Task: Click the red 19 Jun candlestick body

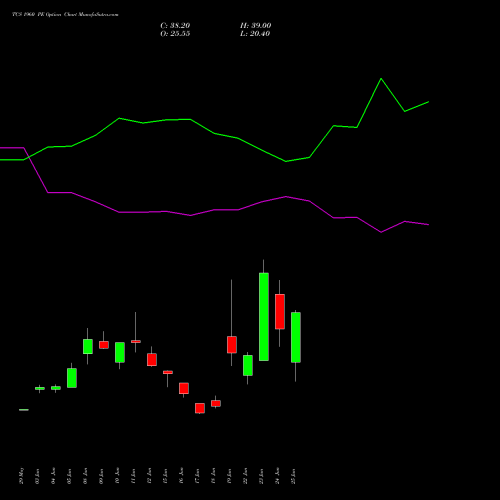Action: click(x=232, y=345)
